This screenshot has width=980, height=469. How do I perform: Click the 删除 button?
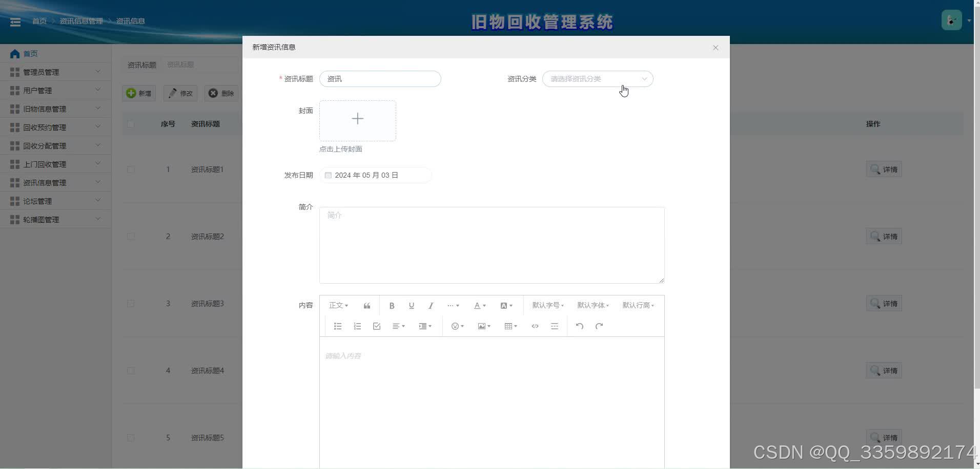[x=221, y=93]
